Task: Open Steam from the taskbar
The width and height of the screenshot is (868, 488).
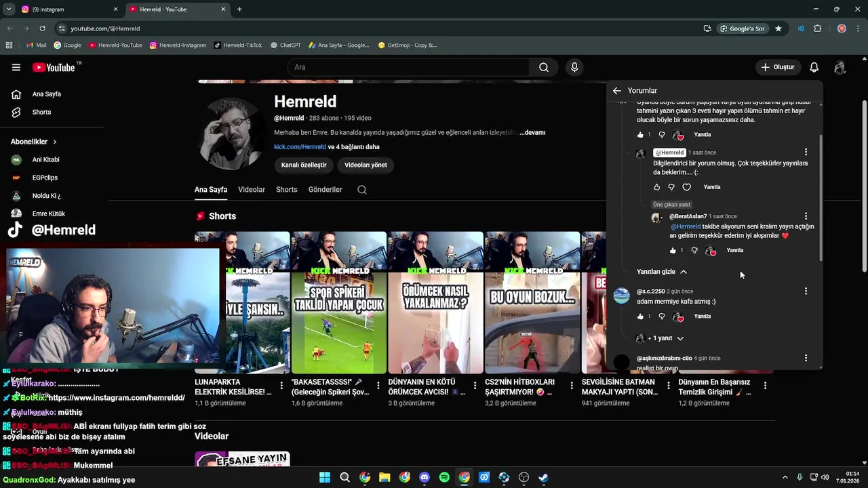Action: coord(544,477)
